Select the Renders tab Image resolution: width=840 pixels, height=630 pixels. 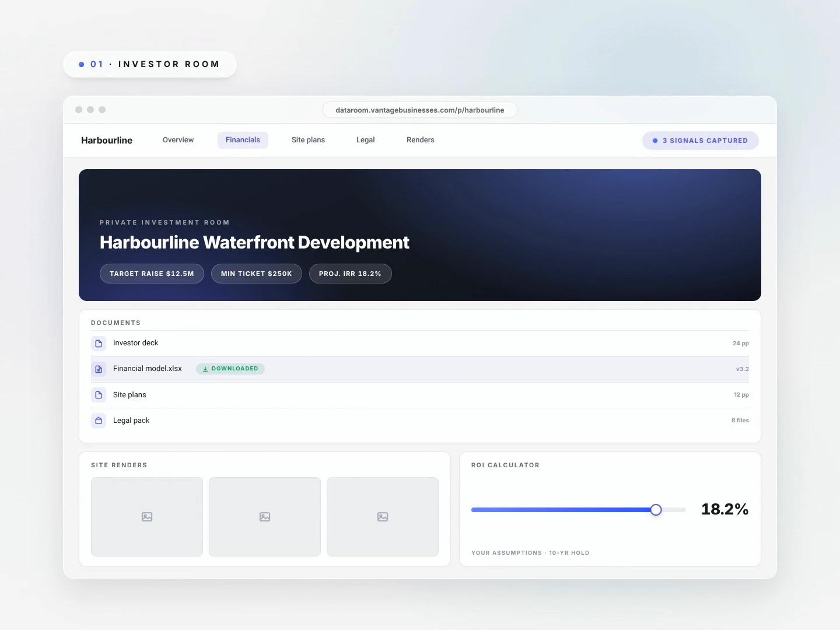[421, 140]
